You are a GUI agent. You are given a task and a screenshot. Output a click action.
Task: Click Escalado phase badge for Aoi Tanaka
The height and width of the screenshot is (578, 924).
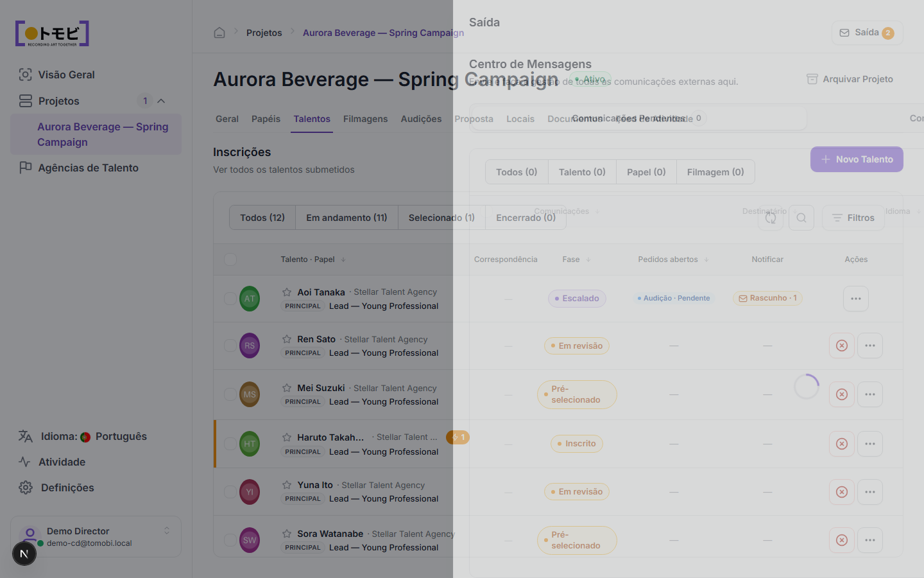point(577,299)
